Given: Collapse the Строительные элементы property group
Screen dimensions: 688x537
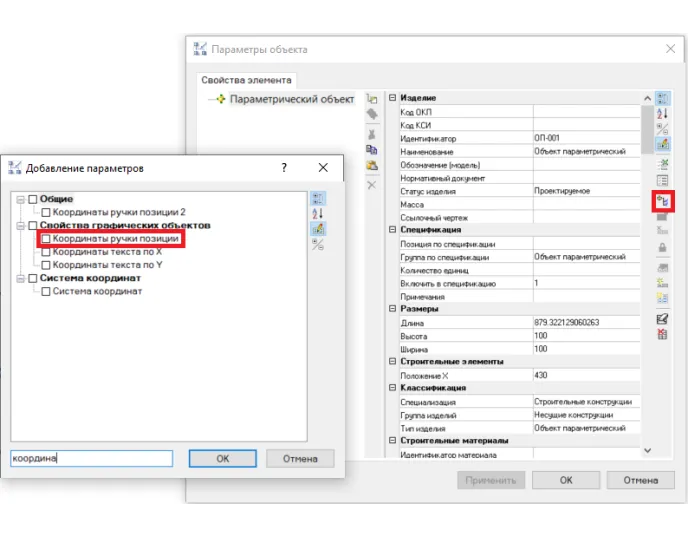Looking at the screenshot, I should point(393,361).
